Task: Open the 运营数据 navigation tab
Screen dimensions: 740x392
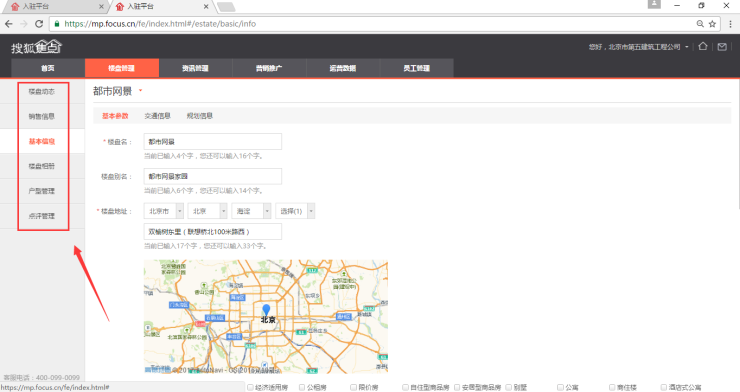Action: pos(343,68)
